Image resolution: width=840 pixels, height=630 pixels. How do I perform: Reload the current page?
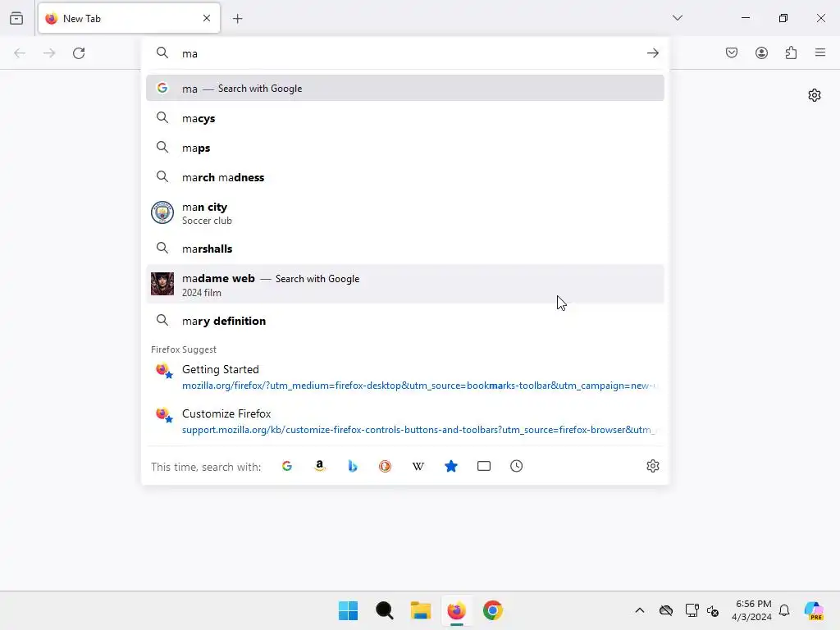pos(79,53)
